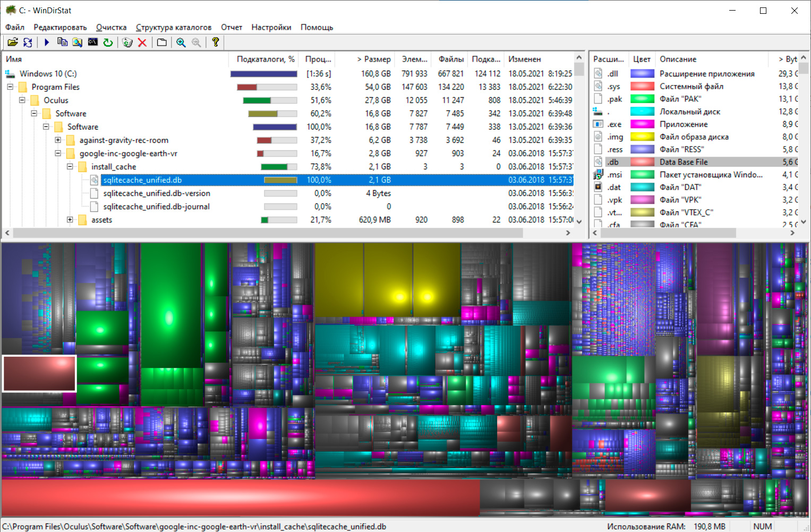Image resolution: width=811 pixels, height=532 pixels.
Task: Sort by the Размер column header
Action: 374,59
